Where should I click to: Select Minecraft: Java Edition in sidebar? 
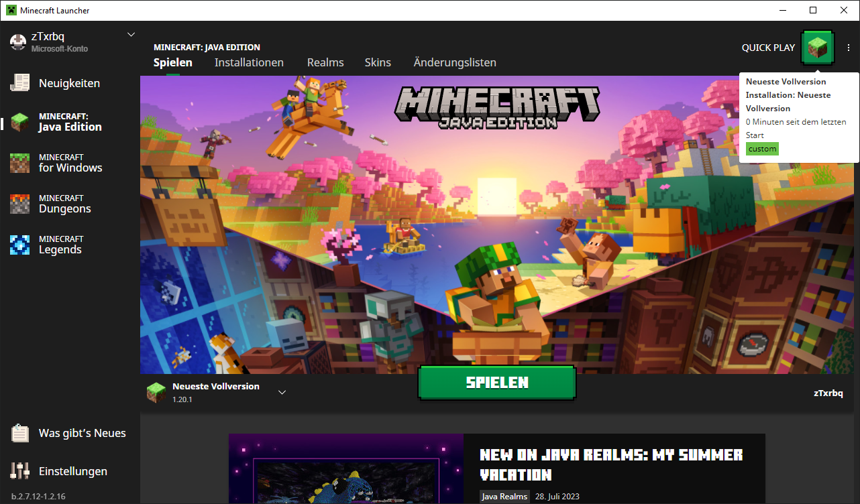70,121
